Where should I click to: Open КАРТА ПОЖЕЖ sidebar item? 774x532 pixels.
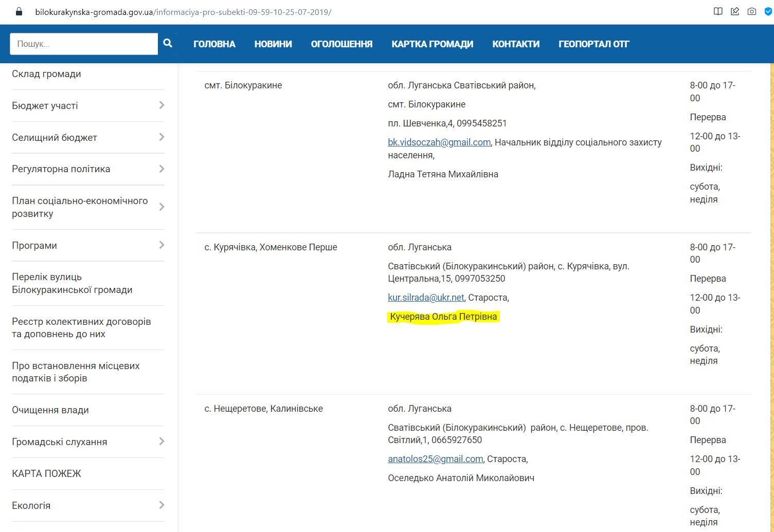[47, 473]
